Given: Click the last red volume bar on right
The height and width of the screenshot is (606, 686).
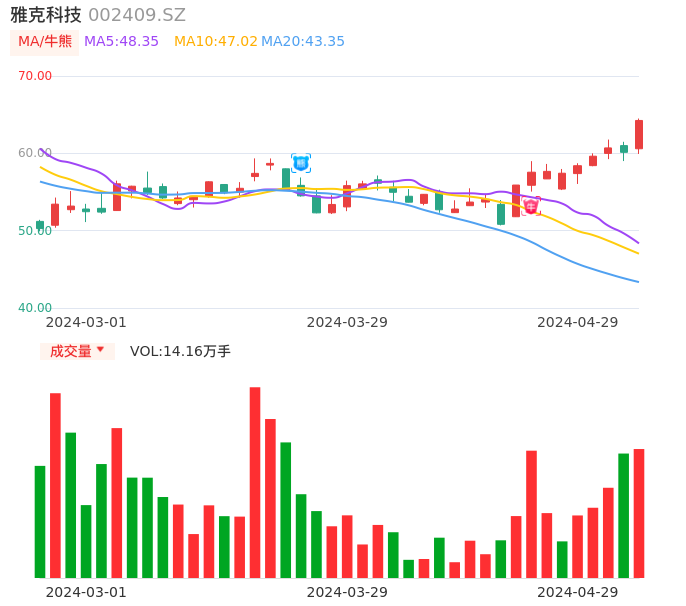Looking at the screenshot, I should [x=639, y=513].
